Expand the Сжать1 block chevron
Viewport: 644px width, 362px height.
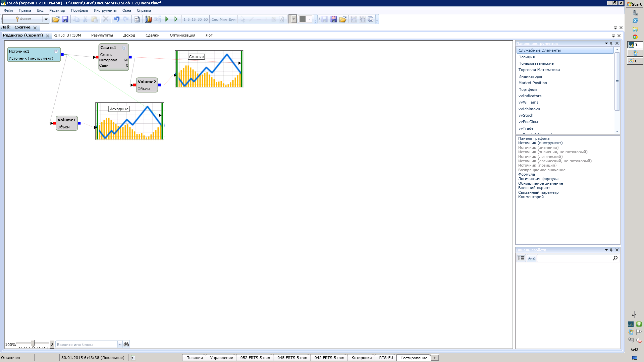[124, 48]
